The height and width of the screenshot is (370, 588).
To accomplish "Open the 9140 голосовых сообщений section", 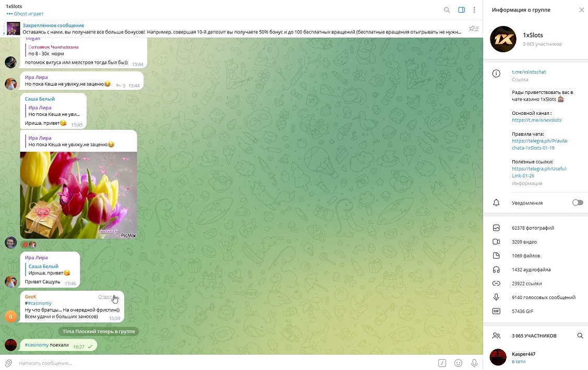I will click(543, 297).
